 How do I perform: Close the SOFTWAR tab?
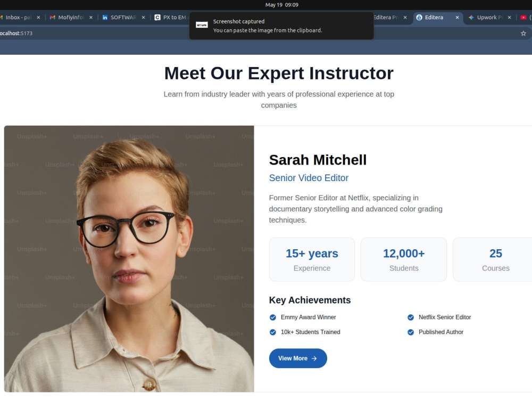point(143,18)
